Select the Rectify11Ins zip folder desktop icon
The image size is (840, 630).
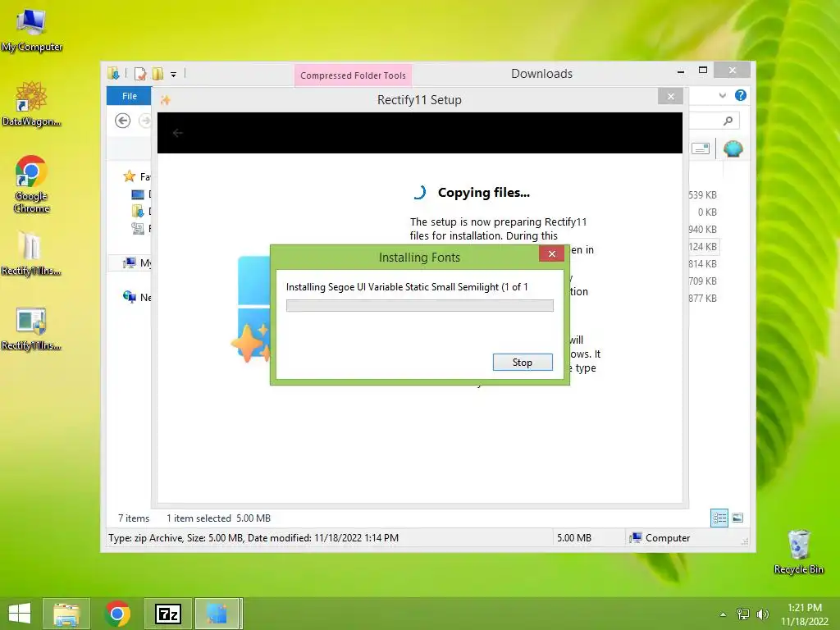coord(31,254)
